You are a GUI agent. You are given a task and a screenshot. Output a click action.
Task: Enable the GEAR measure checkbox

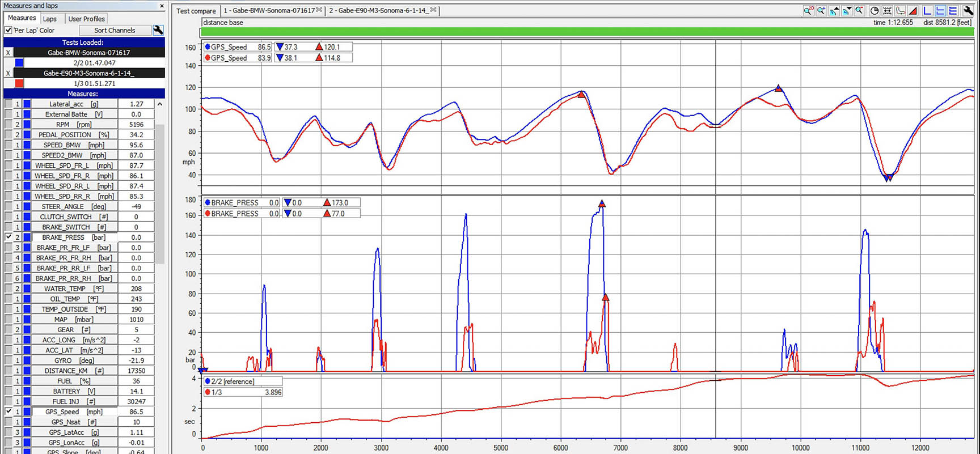(9, 329)
